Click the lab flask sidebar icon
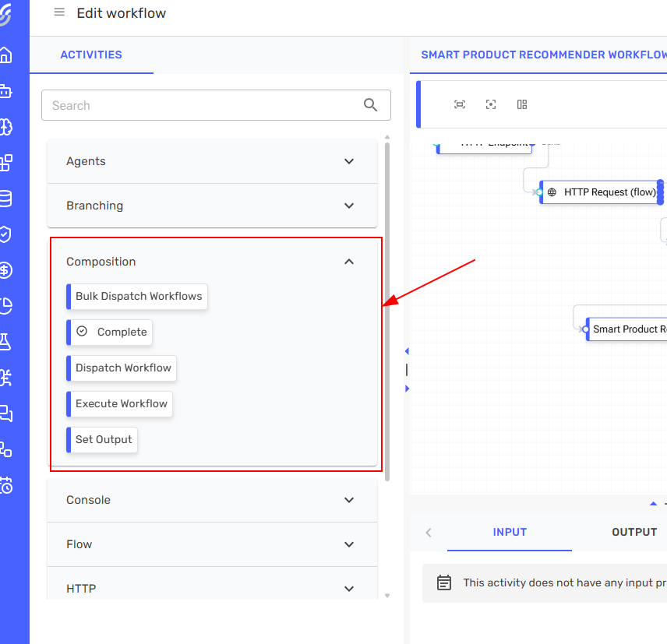This screenshot has height=644, width=667. pos(5,341)
